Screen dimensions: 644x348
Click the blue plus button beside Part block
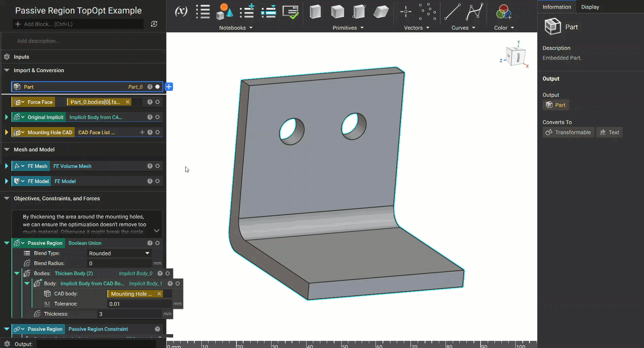click(x=169, y=87)
